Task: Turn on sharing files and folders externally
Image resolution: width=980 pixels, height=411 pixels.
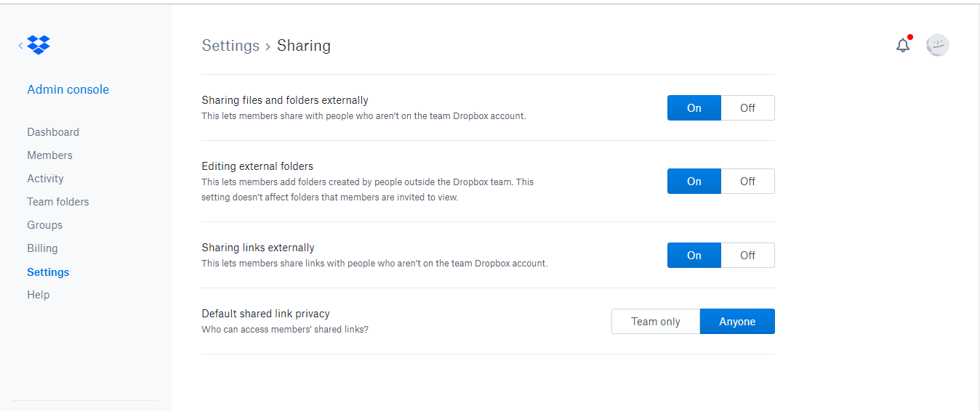Action: coord(694,107)
